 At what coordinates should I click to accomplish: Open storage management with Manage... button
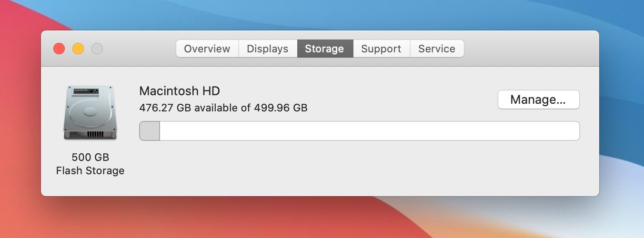[x=538, y=99]
